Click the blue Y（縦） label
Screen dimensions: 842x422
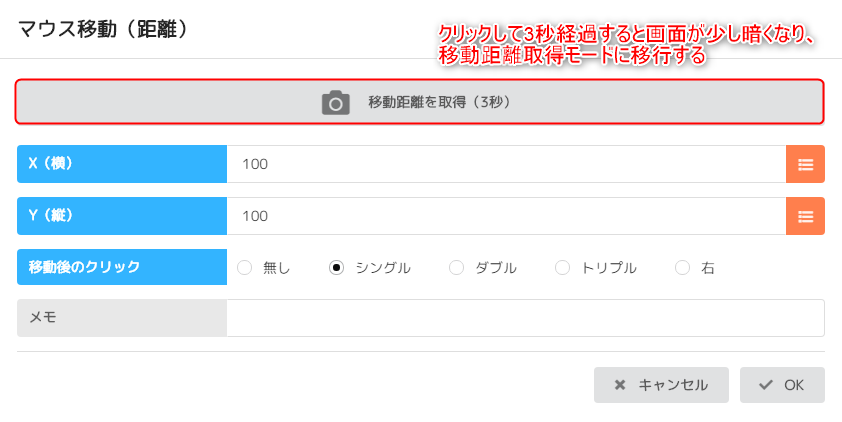pos(122,216)
